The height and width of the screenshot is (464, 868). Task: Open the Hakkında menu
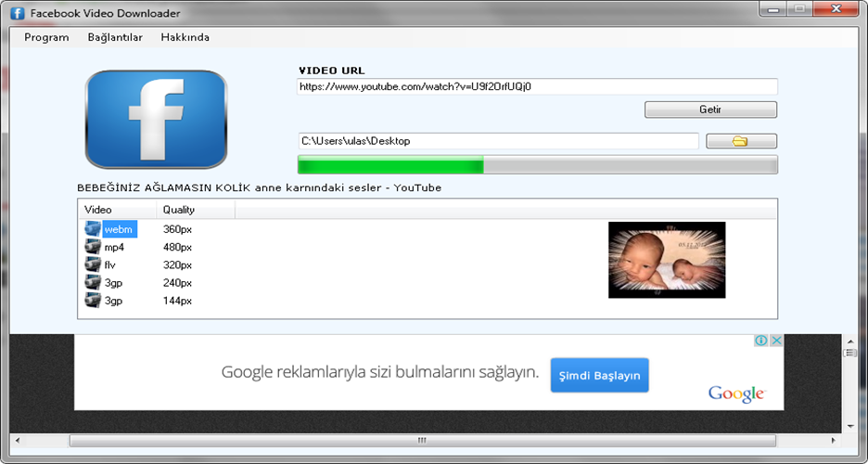[x=185, y=38]
